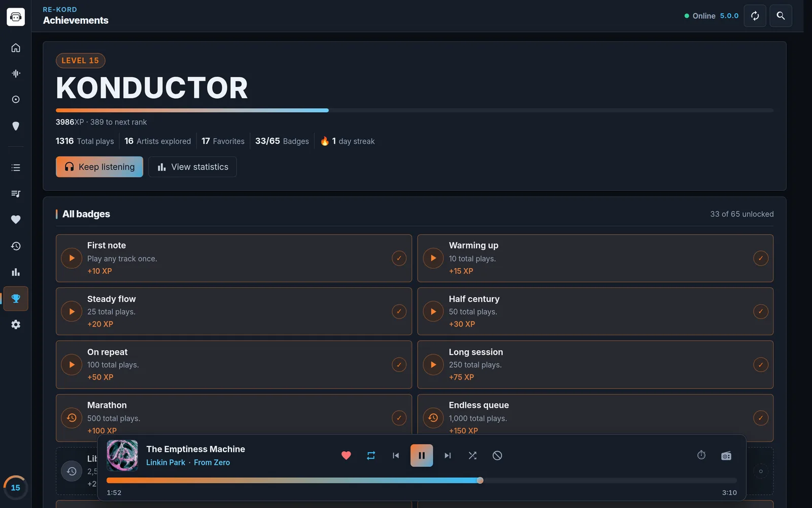Screen dimensions: 812x508
Task: Skip to the previous track
Action: point(396,456)
